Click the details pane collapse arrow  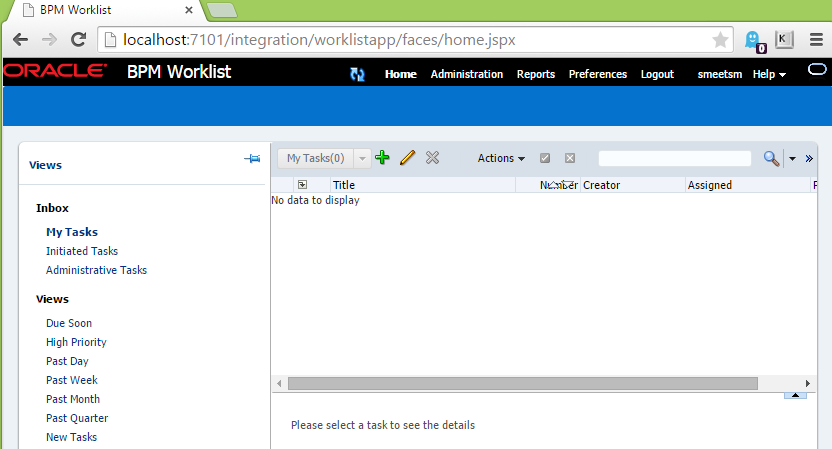[x=795, y=395]
